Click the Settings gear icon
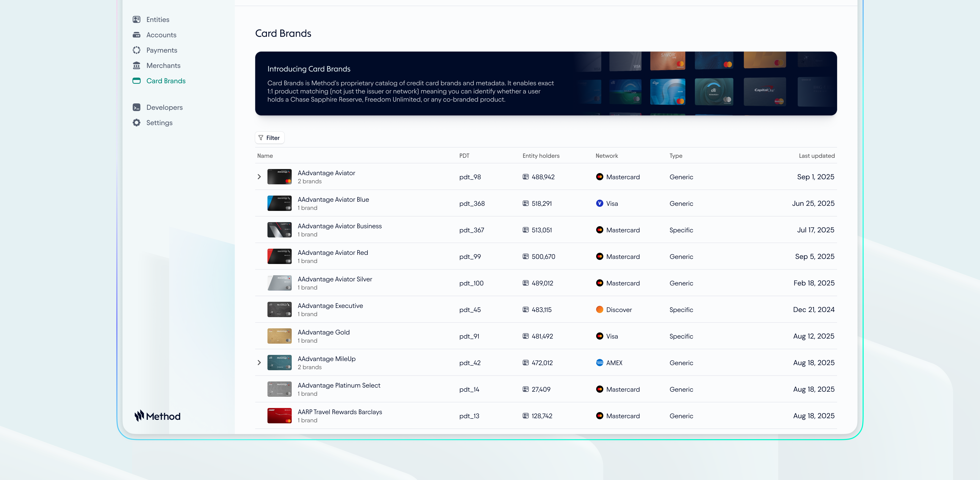The width and height of the screenshot is (980, 480). point(137,123)
